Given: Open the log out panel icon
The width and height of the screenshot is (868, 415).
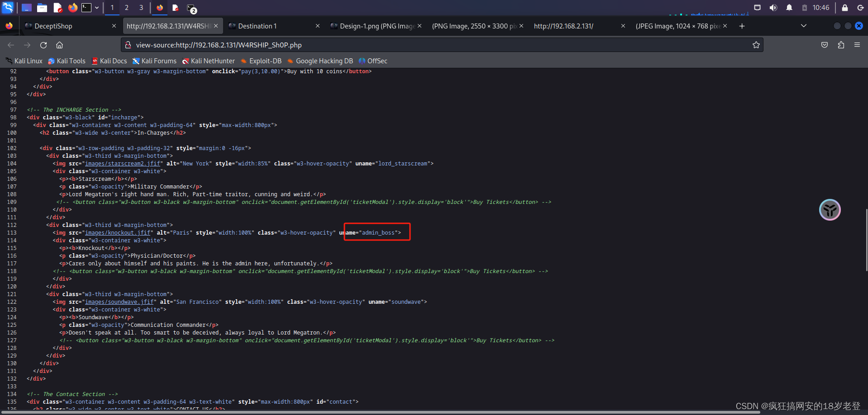Looking at the screenshot, I should pos(860,8).
